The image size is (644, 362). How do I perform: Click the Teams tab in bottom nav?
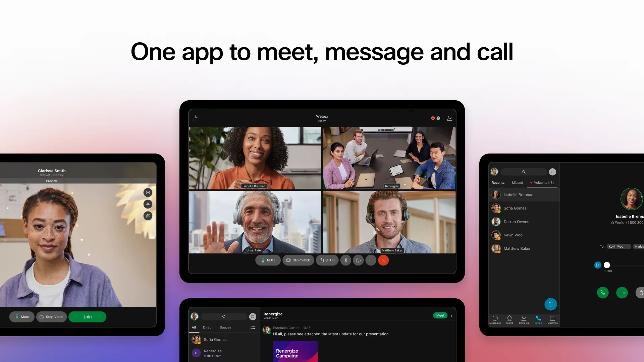[509, 319]
